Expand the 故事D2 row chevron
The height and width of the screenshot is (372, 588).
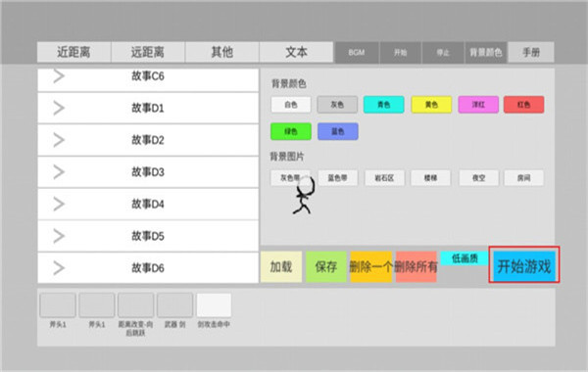pos(59,140)
